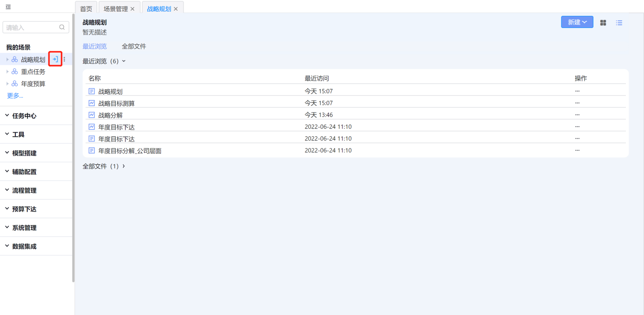Screen dimensions: 644x315
Task: Close the 场景管理 tab
Action: tap(133, 9)
